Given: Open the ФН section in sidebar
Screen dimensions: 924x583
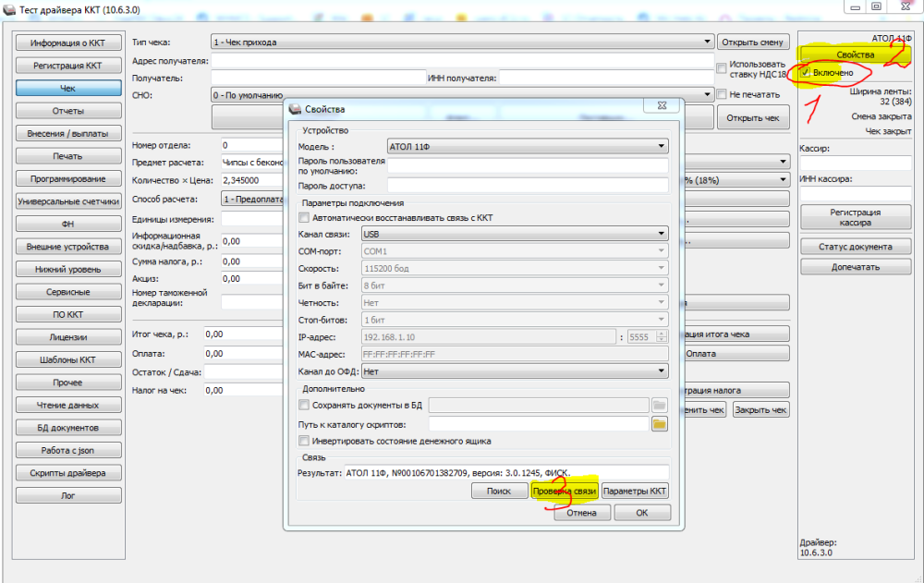Looking at the screenshot, I should click(68, 224).
